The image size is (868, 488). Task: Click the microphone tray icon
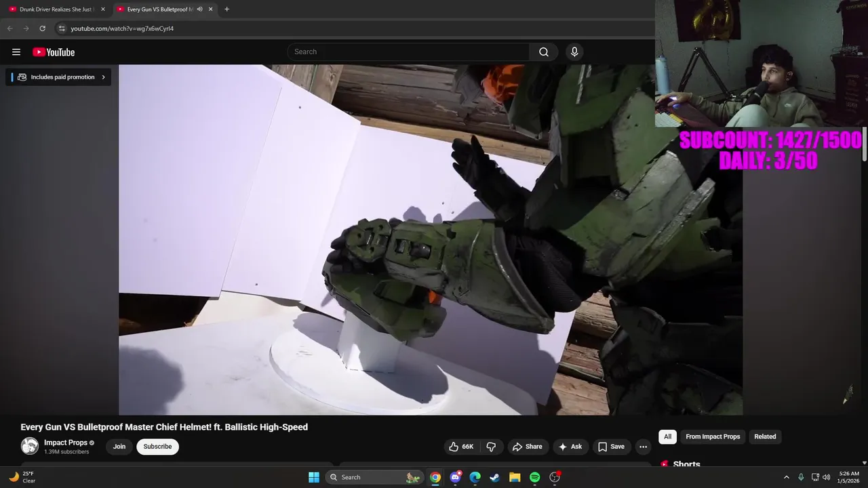[x=801, y=477]
